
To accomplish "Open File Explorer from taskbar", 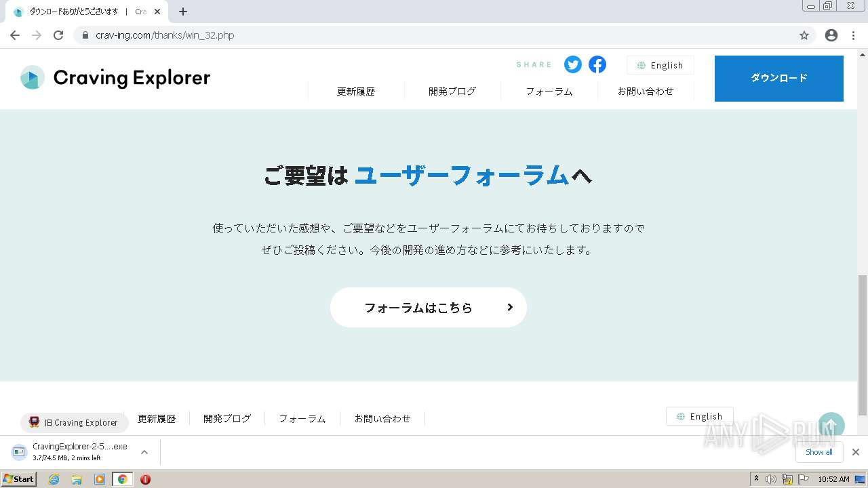I will 77,479.
